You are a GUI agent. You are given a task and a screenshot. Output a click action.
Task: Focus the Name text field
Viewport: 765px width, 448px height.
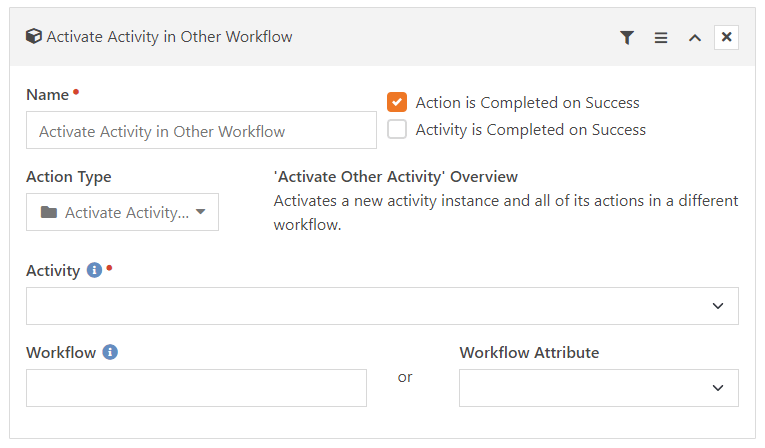click(201, 130)
